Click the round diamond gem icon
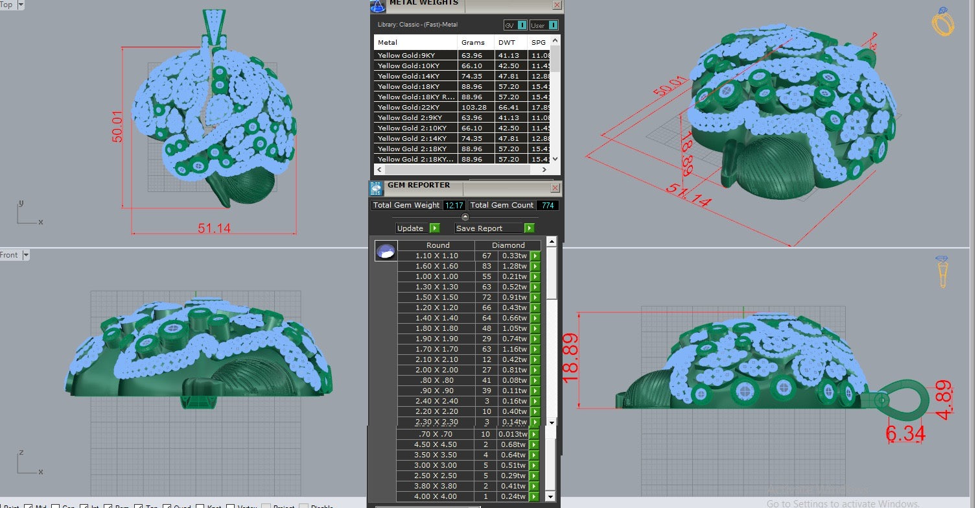Screen dimensions: 980x508 point(385,251)
